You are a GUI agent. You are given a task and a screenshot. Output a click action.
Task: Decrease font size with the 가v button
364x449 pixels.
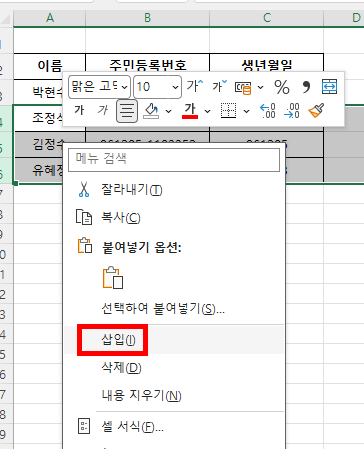(220, 87)
